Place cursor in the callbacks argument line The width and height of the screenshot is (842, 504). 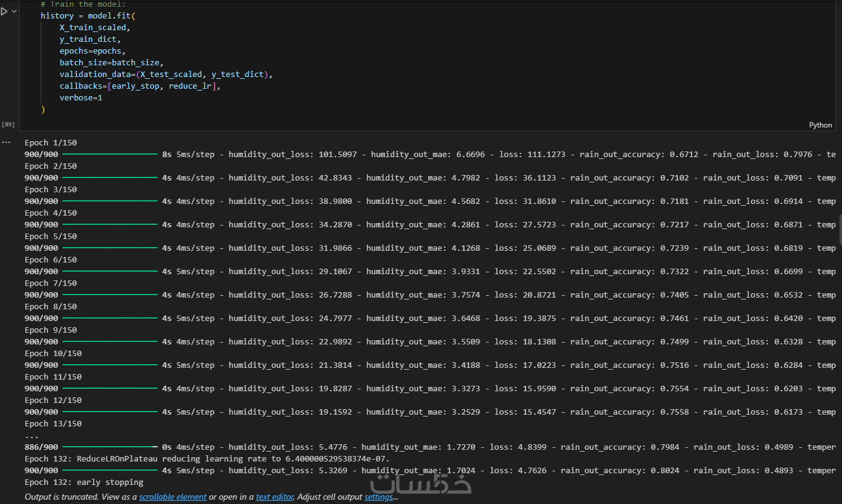[139, 86]
